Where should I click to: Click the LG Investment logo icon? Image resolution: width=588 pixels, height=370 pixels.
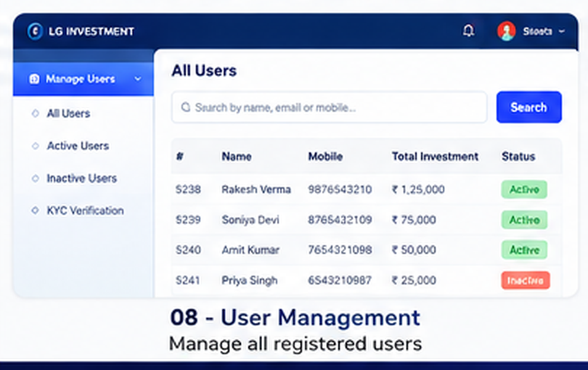tap(36, 31)
